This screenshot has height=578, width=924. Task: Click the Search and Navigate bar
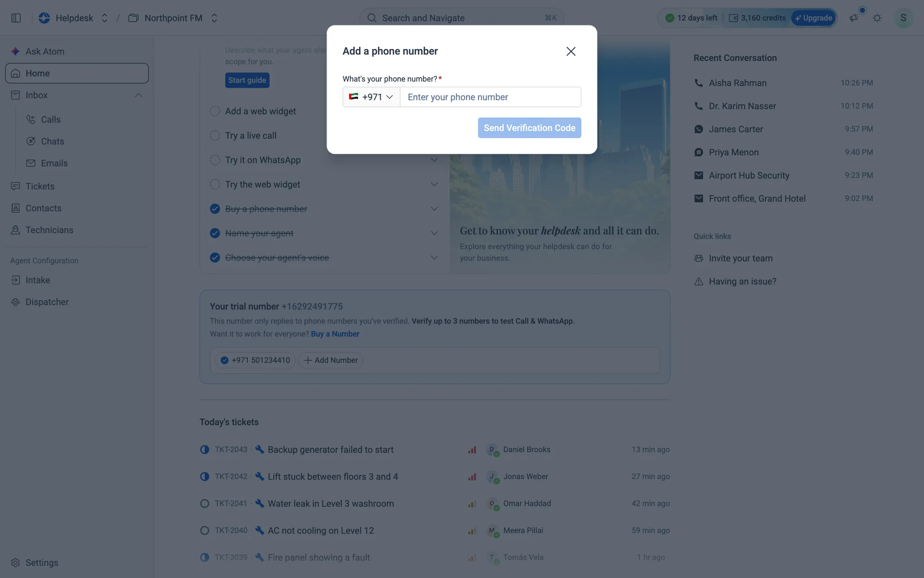tap(462, 18)
